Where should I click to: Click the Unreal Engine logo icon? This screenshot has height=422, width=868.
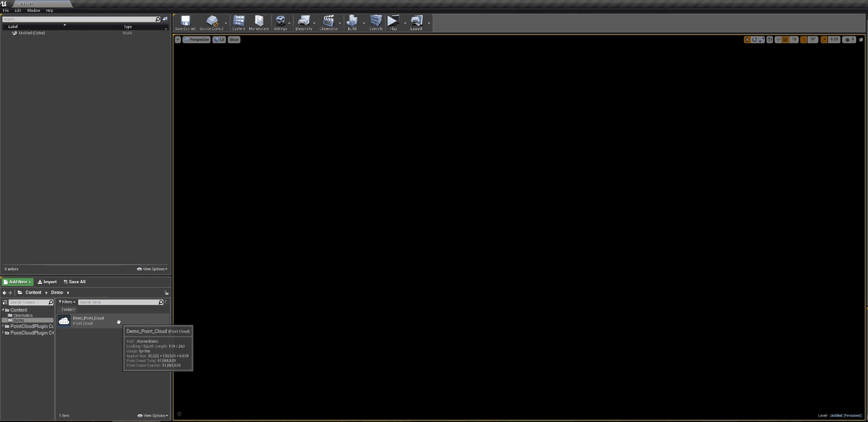(x=4, y=4)
